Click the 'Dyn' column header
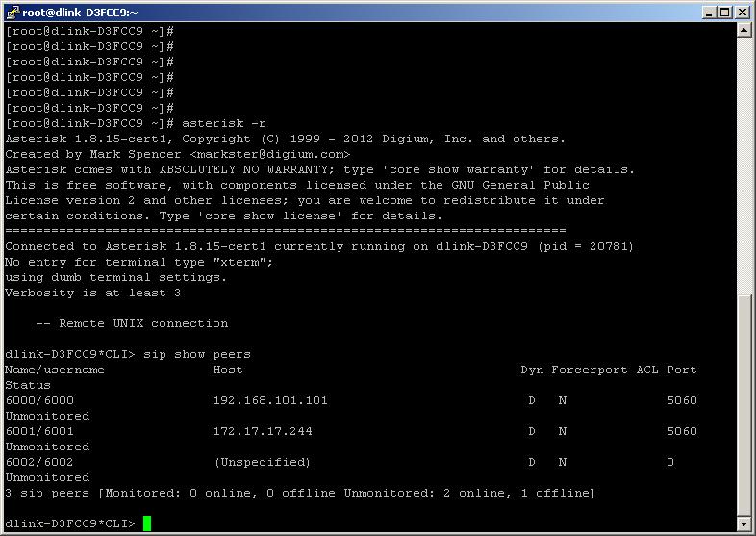The width and height of the screenshot is (756, 536). pyautogui.click(x=532, y=370)
